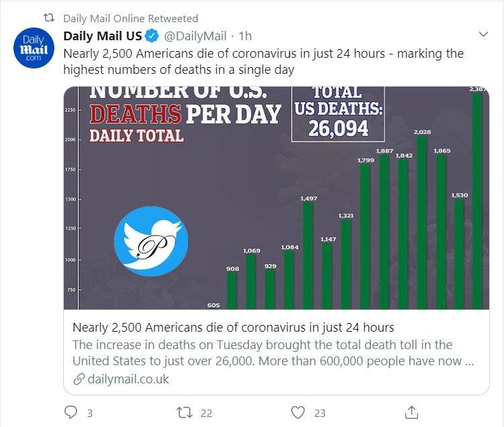
Task: Click the card headline about 2,500 Americans
Action: point(232,328)
